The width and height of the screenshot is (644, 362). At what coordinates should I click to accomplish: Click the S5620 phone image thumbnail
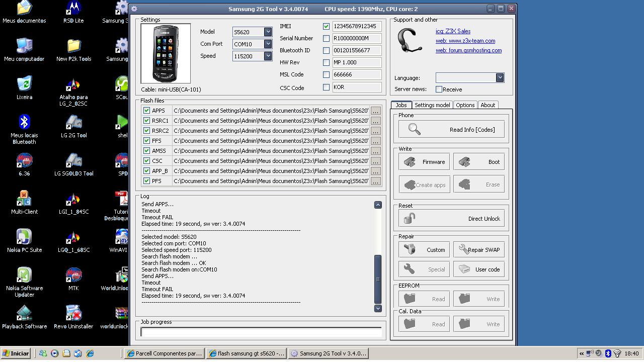point(166,53)
